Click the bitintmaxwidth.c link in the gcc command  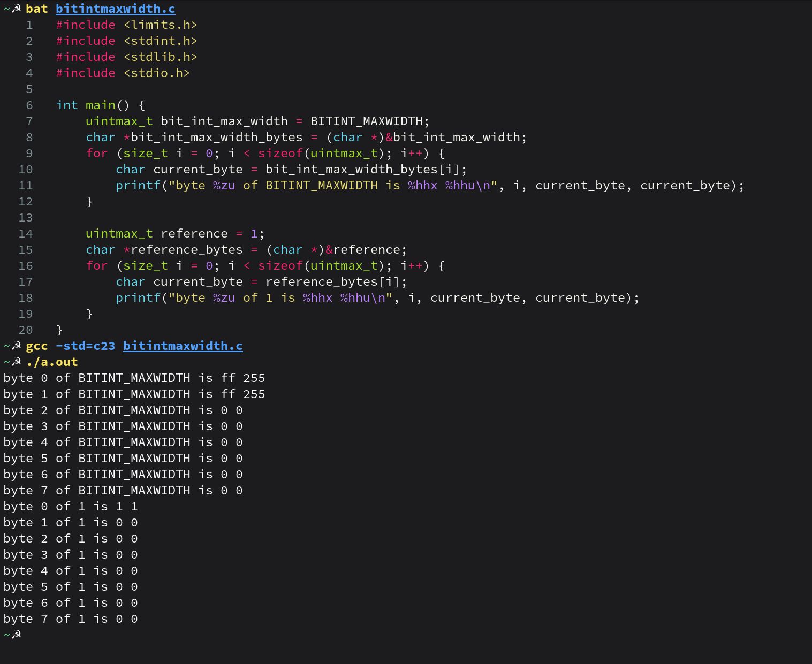(183, 346)
